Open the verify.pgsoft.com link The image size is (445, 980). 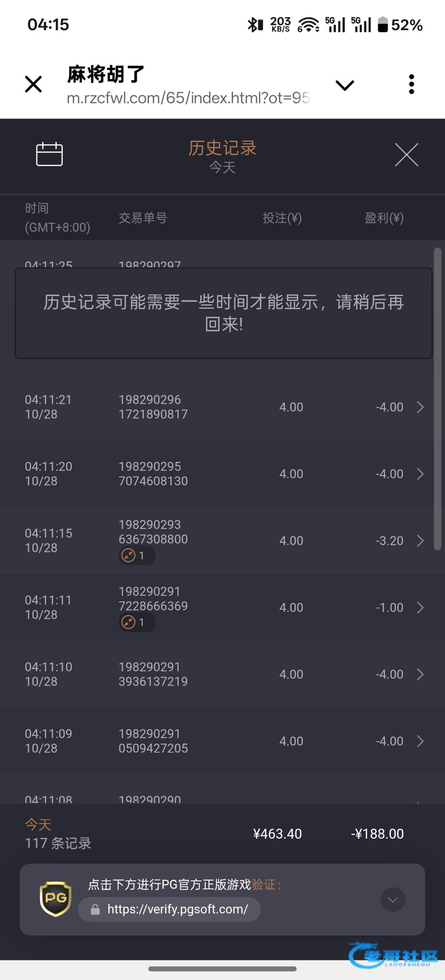[x=177, y=909]
